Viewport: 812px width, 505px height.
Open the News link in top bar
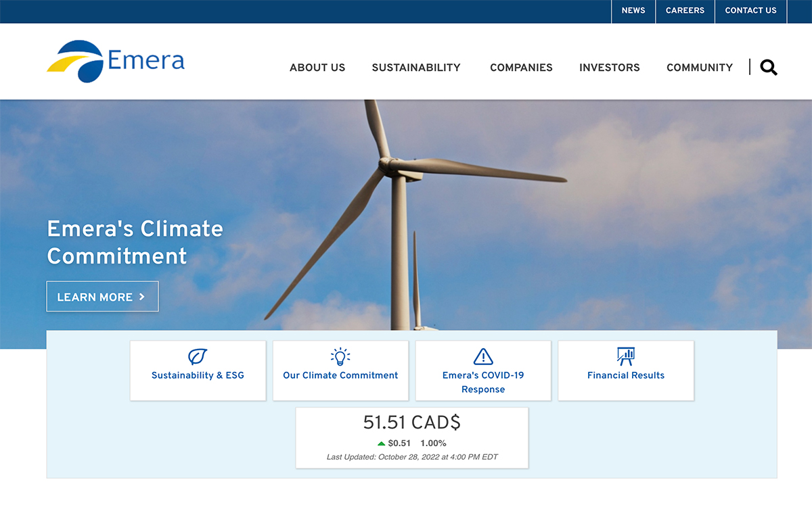pyautogui.click(x=633, y=11)
